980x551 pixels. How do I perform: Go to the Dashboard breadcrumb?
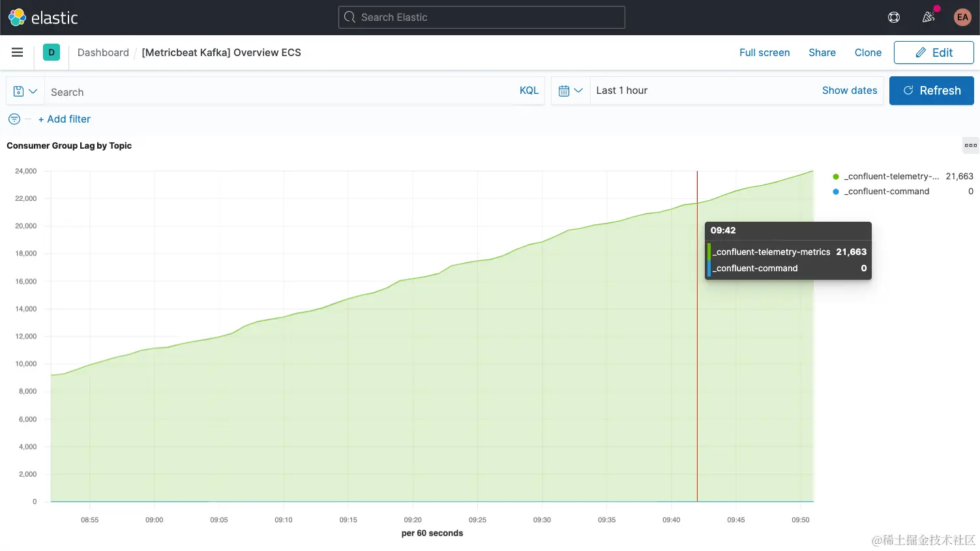point(103,52)
